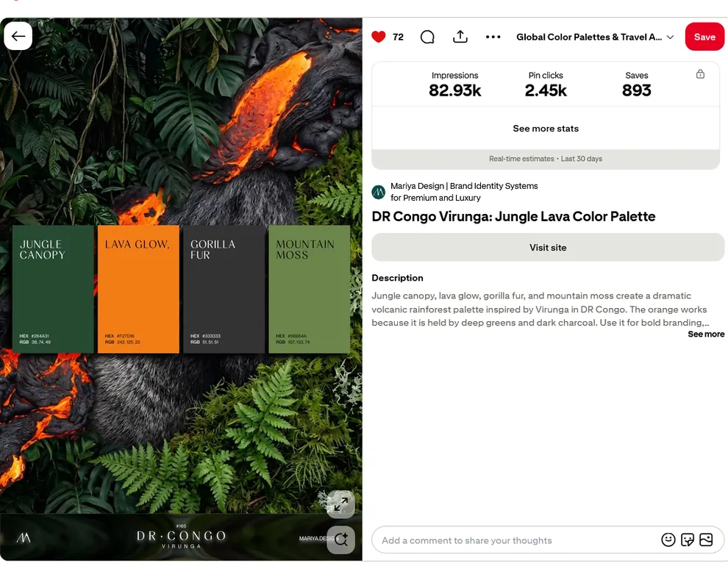
Task: Click the lock icon in stats panel
Action: [x=700, y=74]
